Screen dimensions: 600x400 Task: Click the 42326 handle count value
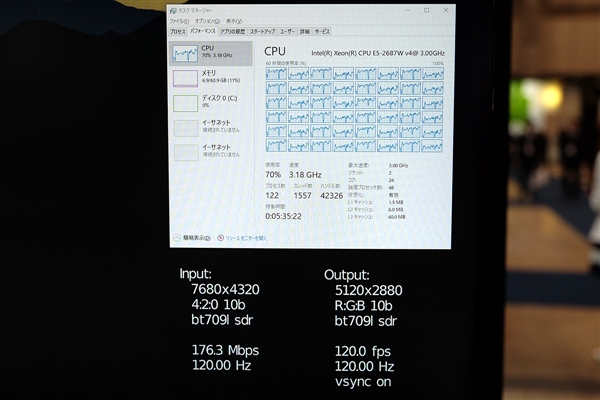pos(331,196)
